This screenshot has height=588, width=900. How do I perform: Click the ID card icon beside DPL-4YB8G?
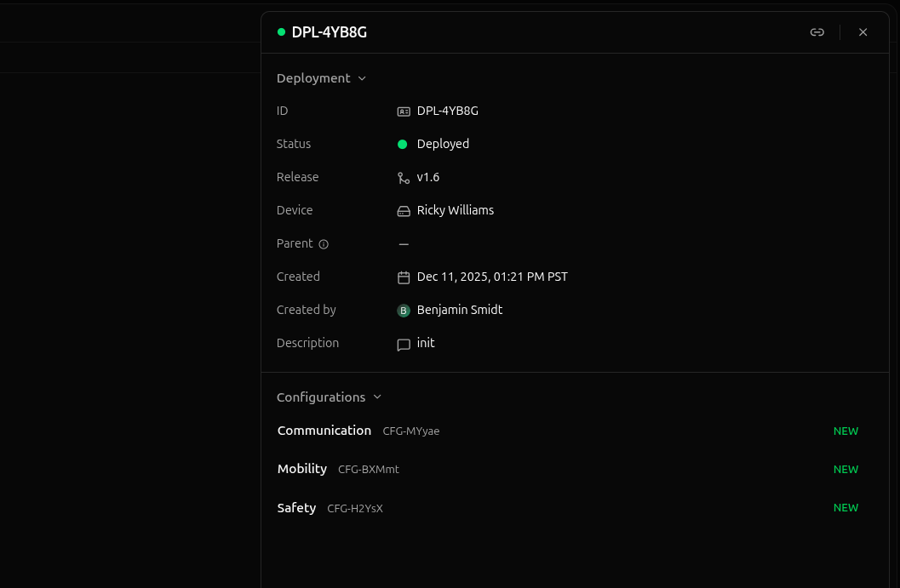(x=404, y=111)
